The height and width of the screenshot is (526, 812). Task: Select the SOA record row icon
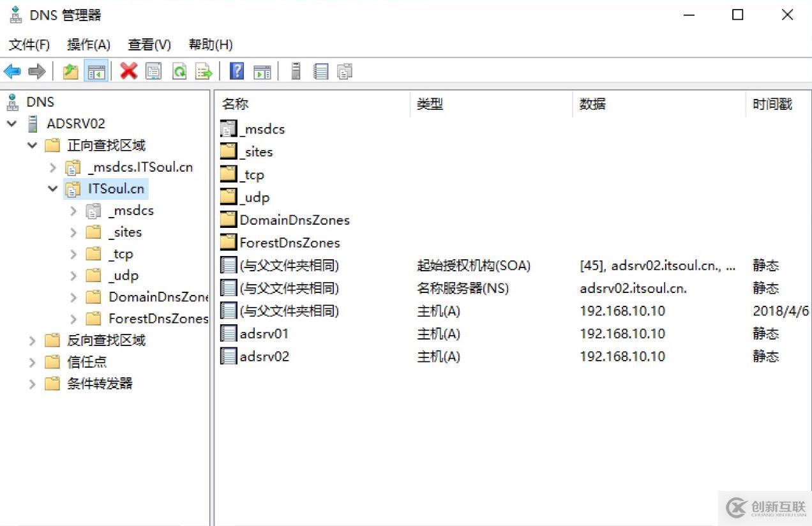(x=229, y=266)
